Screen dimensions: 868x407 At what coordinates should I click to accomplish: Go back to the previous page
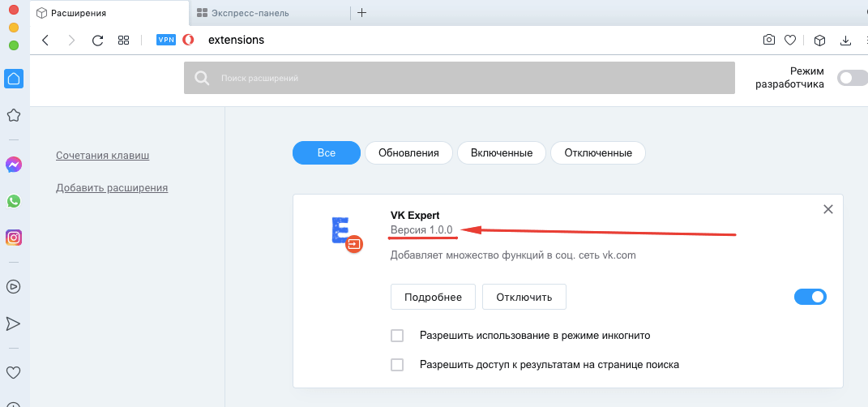click(x=45, y=40)
